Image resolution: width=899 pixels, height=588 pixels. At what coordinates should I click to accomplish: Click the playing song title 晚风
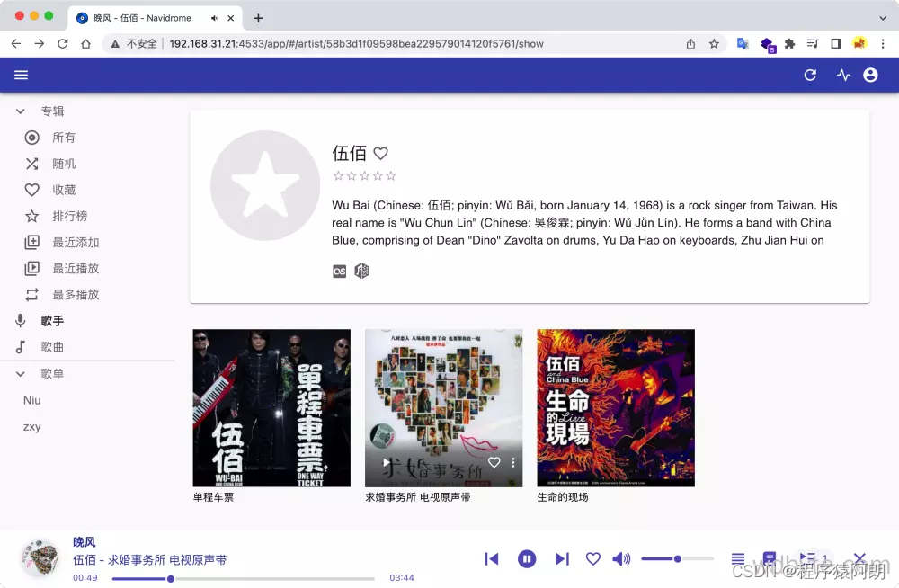coord(85,542)
